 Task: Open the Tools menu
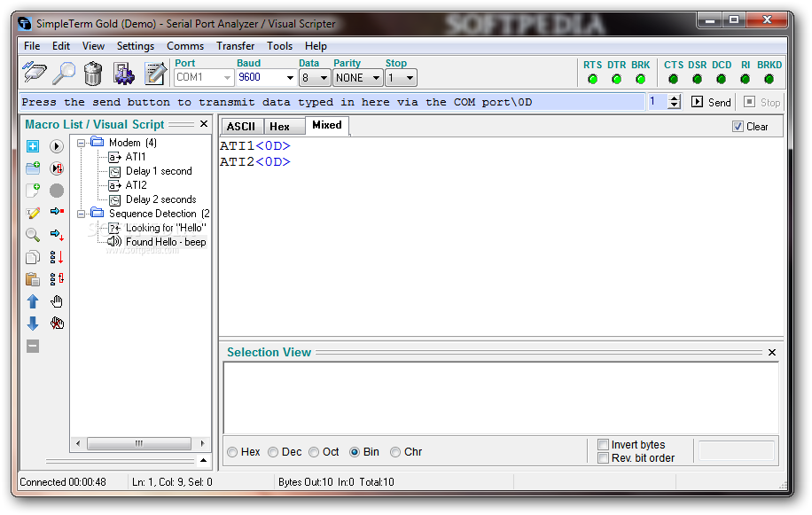click(279, 46)
